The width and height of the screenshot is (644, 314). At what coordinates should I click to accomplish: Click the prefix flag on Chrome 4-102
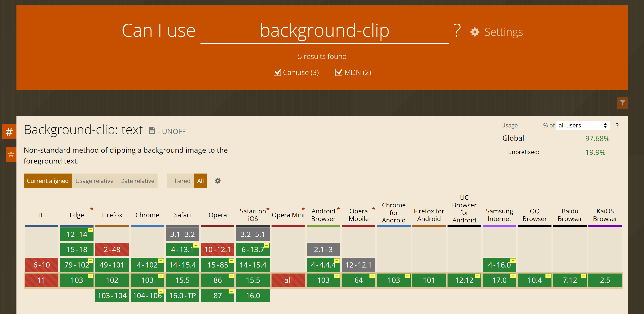(161, 260)
